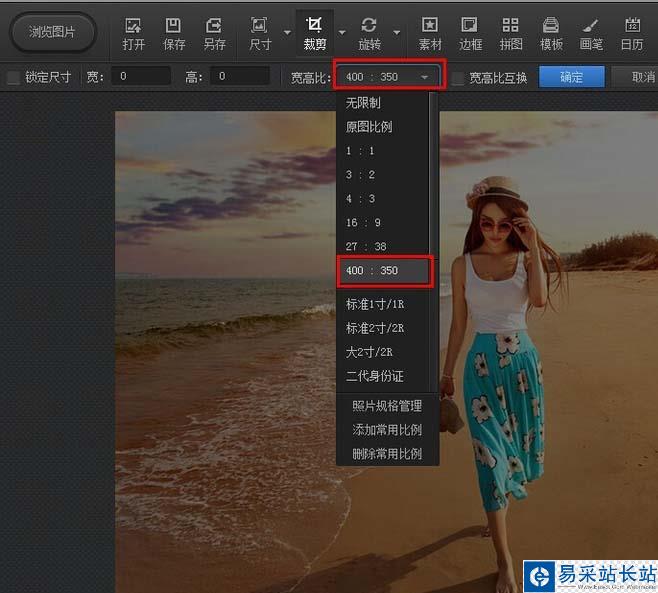The width and height of the screenshot is (658, 593).
Task: Expand the 旋转 rotate dropdown arrow
Action: click(397, 32)
